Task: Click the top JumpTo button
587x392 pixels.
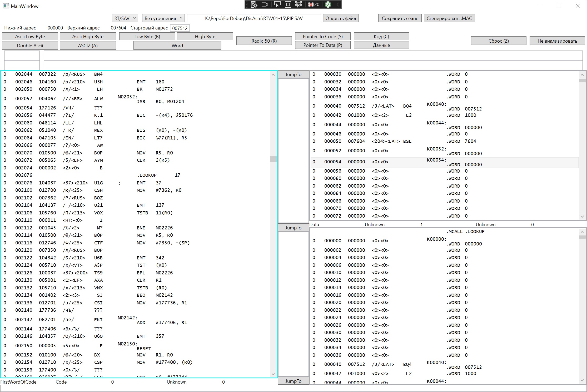Action: coord(293,74)
